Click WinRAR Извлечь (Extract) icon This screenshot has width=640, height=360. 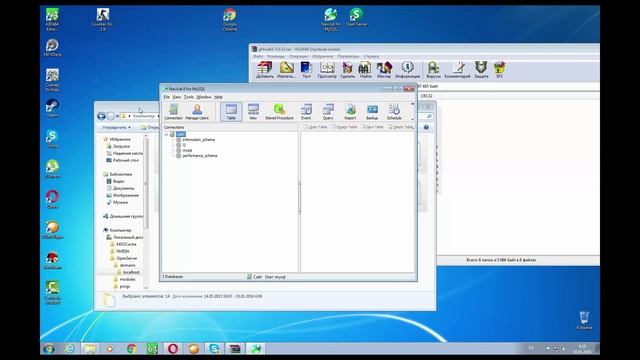(x=287, y=70)
